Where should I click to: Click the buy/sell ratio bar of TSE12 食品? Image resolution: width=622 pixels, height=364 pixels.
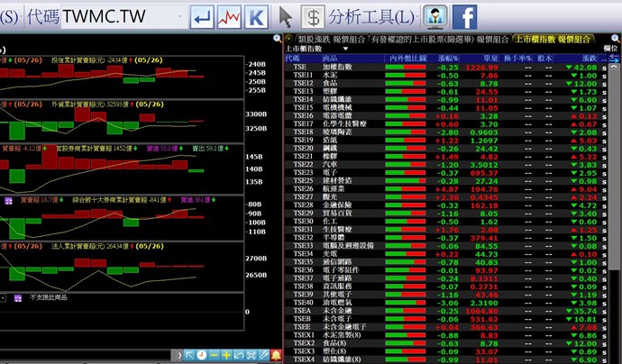[405, 84]
